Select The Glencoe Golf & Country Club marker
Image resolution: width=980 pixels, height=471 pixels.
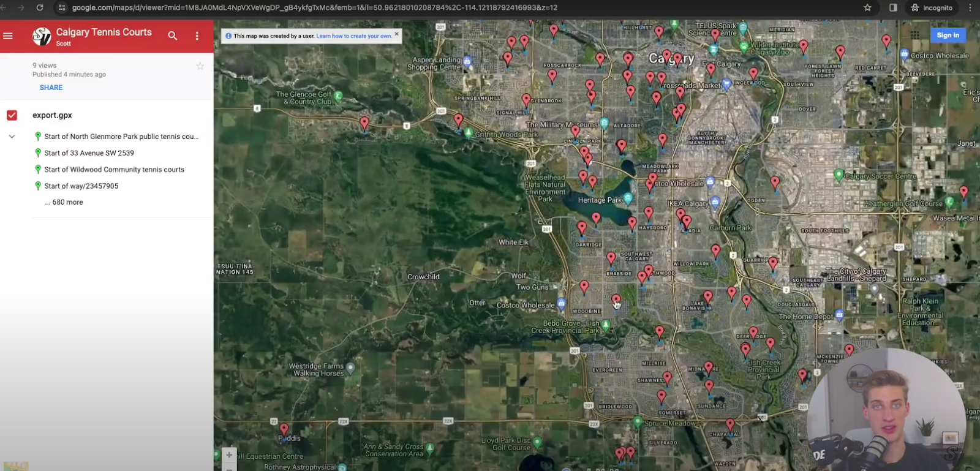[338, 96]
